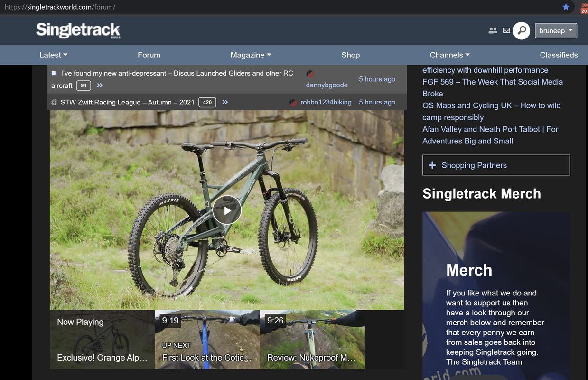Click the 94 reply count badge
588x380 pixels.
84,85
